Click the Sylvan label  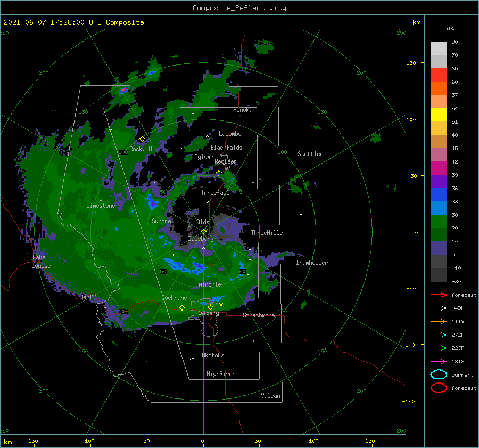[x=204, y=157]
